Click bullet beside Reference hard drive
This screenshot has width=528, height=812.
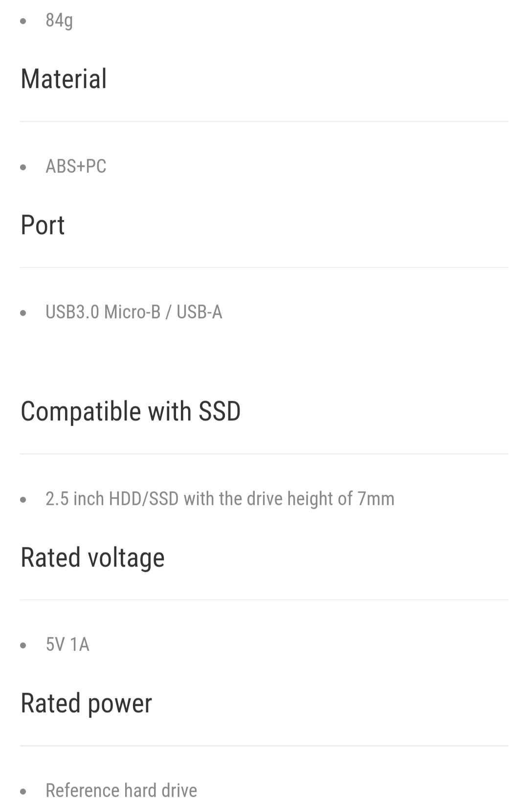coord(23,791)
